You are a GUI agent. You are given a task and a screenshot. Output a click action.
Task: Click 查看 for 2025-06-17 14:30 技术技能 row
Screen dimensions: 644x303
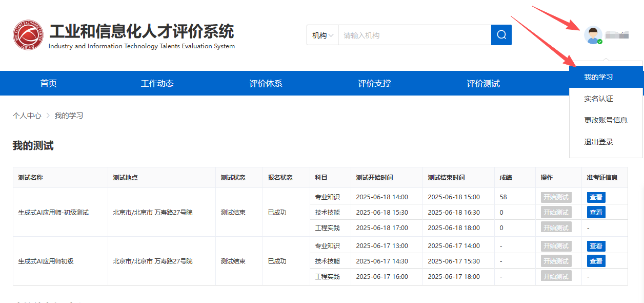pos(596,261)
